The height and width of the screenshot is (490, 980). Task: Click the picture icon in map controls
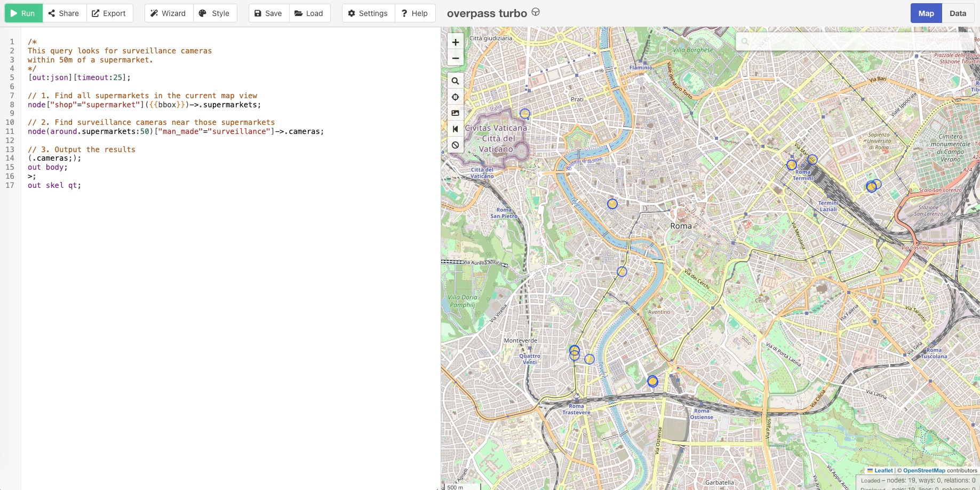click(455, 113)
